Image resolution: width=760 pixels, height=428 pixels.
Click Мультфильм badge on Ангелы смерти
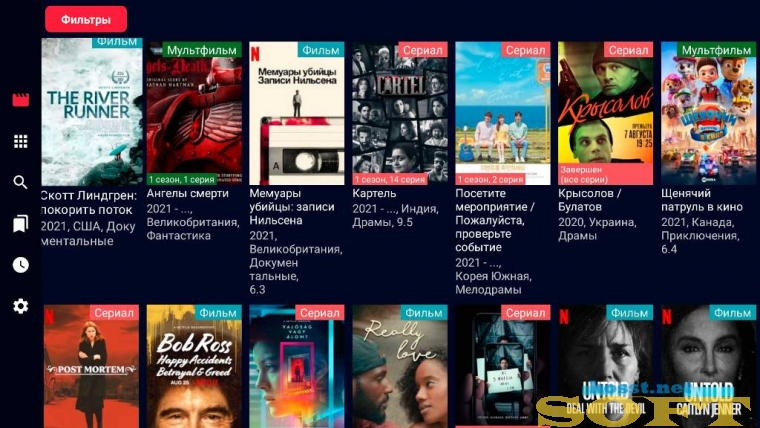tap(202, 50)
